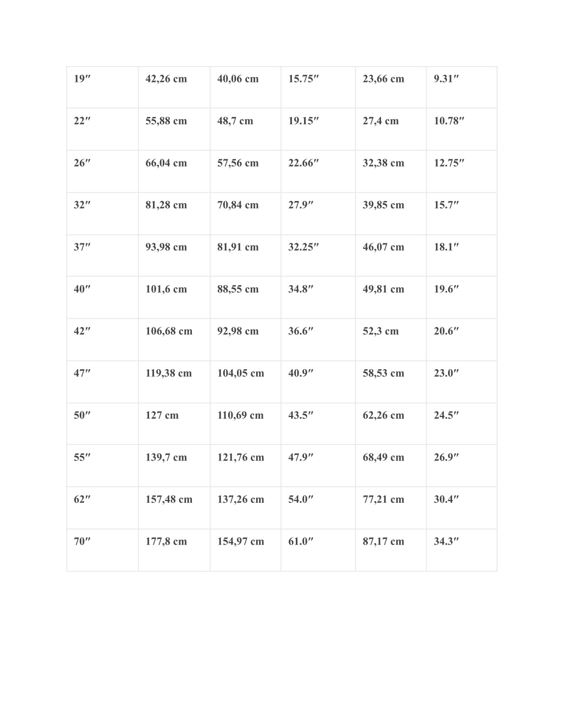Click the 19″ cell in first row

click(x=102, y=87)
